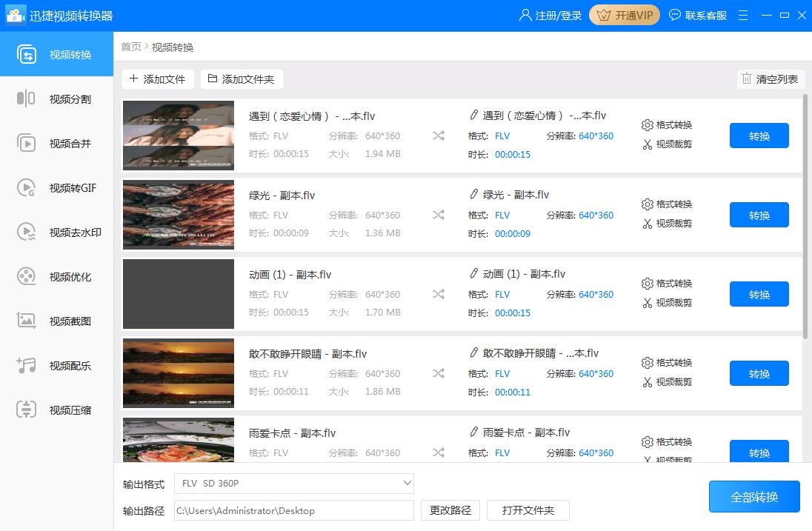Viewport: 812px width, 531px height.
Task: Open 视频截图 screenshot feature
Action: point(56,321)
